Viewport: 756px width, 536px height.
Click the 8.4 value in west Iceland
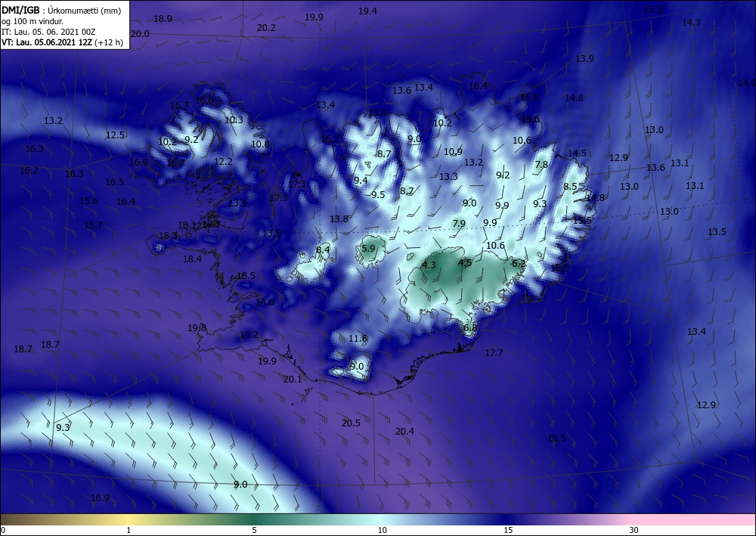pos(323,249)
